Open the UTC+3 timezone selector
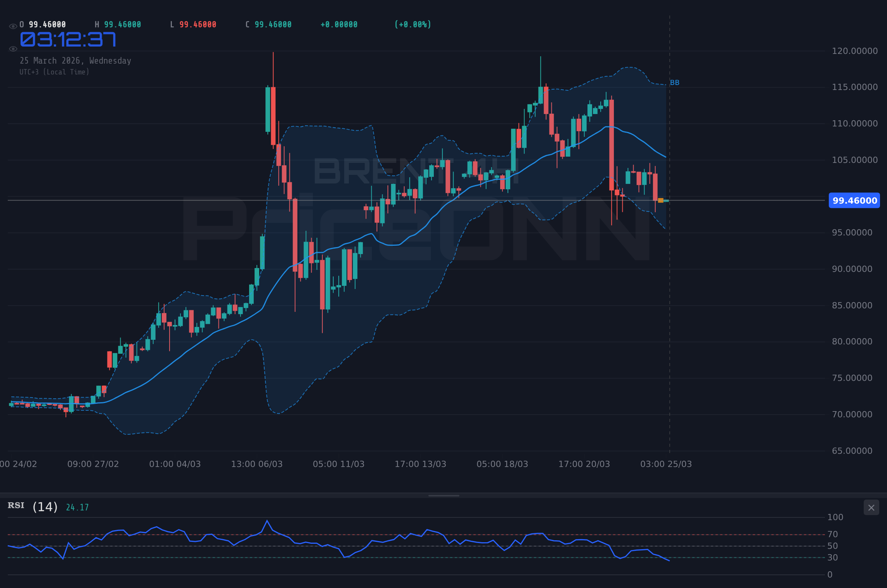The height and width of the screenshot is (588, 887). [54, 72]
